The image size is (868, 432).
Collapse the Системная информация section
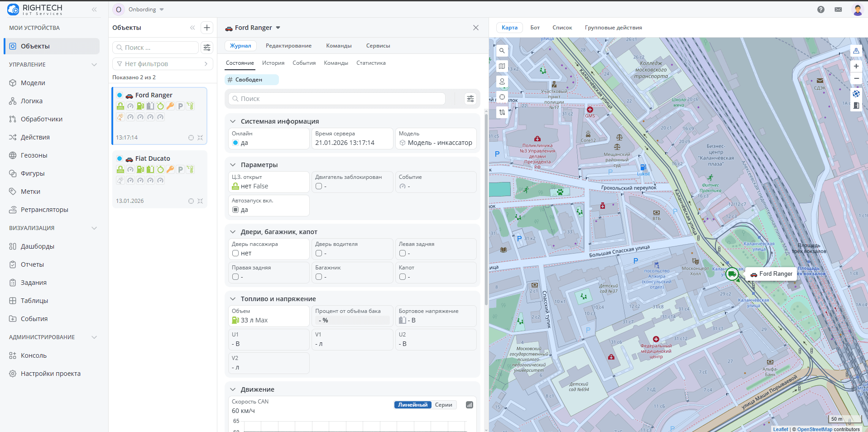click(x=233, y=121)
